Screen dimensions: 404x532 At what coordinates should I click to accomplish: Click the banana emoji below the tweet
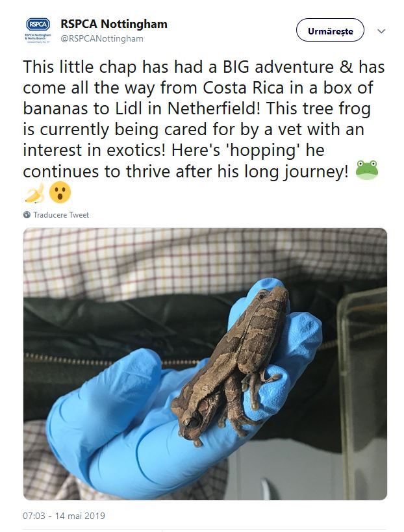(35, 192)
